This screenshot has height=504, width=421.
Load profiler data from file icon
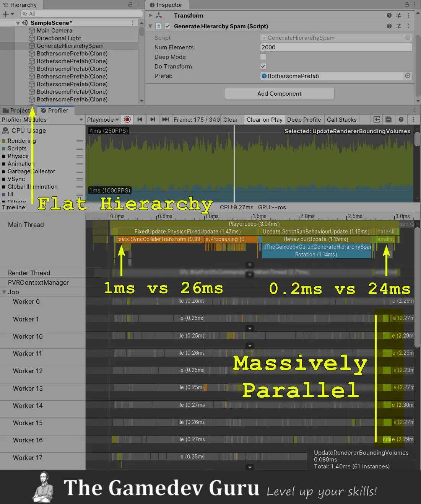377,119
